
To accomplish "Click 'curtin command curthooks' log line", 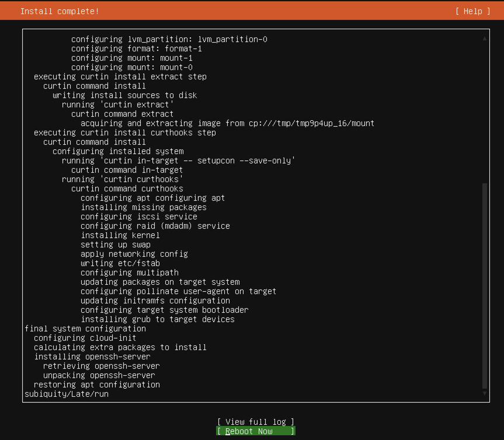I will [x=127, y=189].
